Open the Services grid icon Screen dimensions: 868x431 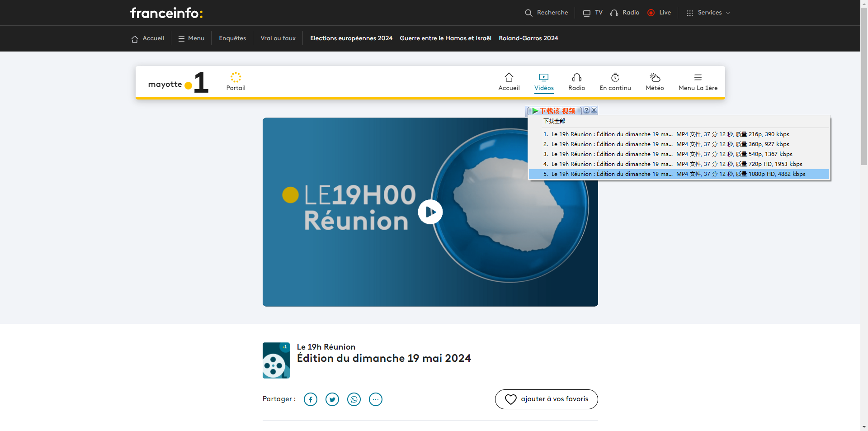coord(690,13)
